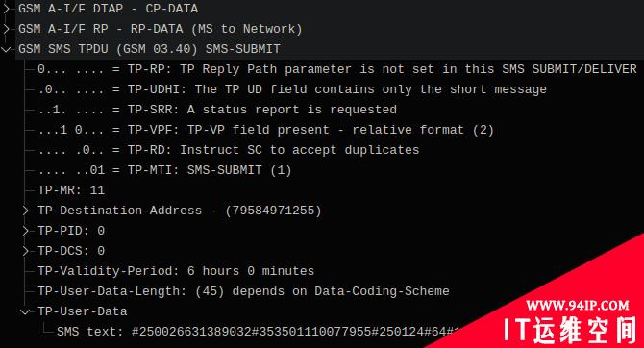Image resolution: width=644 pixels, height=348 pixels.
Task: Click the destination number 79584971255
Action: point(273,211)
